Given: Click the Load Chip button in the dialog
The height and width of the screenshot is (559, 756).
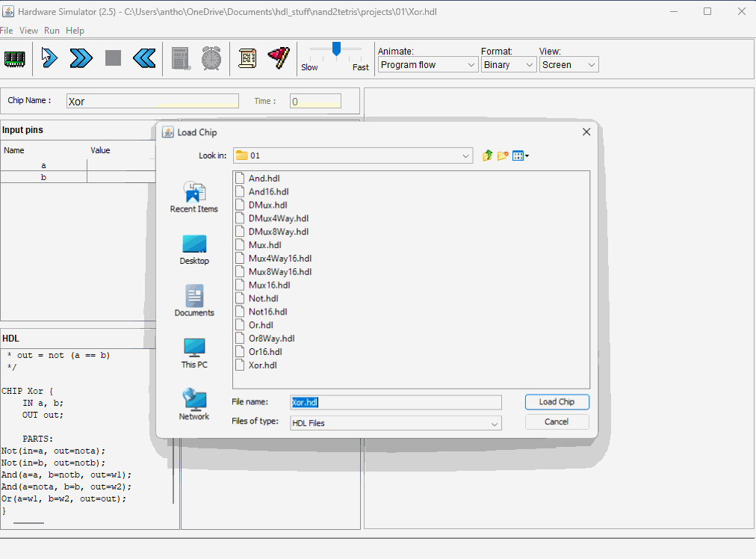Looking at the screenshot, I should (557, 402).
